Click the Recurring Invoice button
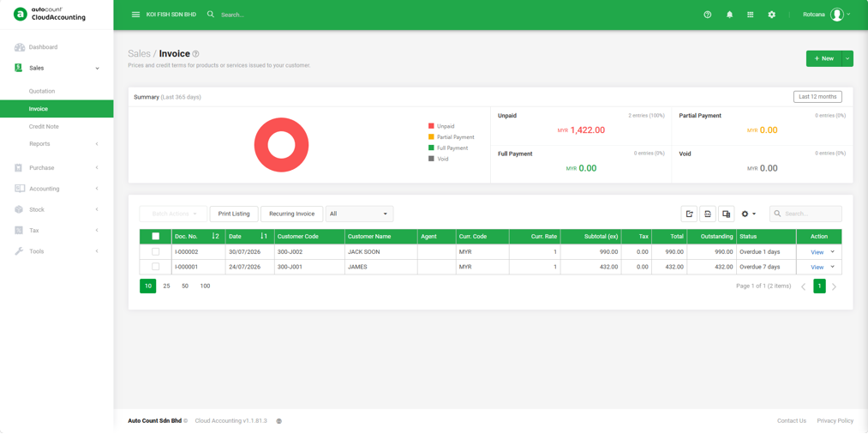 point(291,214)
